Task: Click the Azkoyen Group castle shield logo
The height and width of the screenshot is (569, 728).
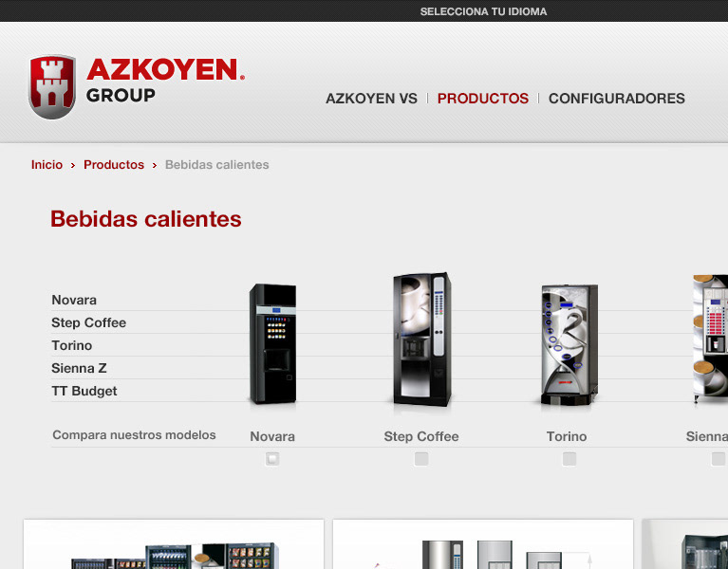Action: coord(52,86)
